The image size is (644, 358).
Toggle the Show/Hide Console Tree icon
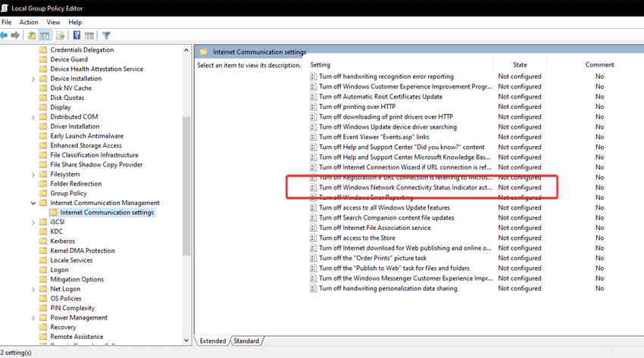[x=45, y=36]
